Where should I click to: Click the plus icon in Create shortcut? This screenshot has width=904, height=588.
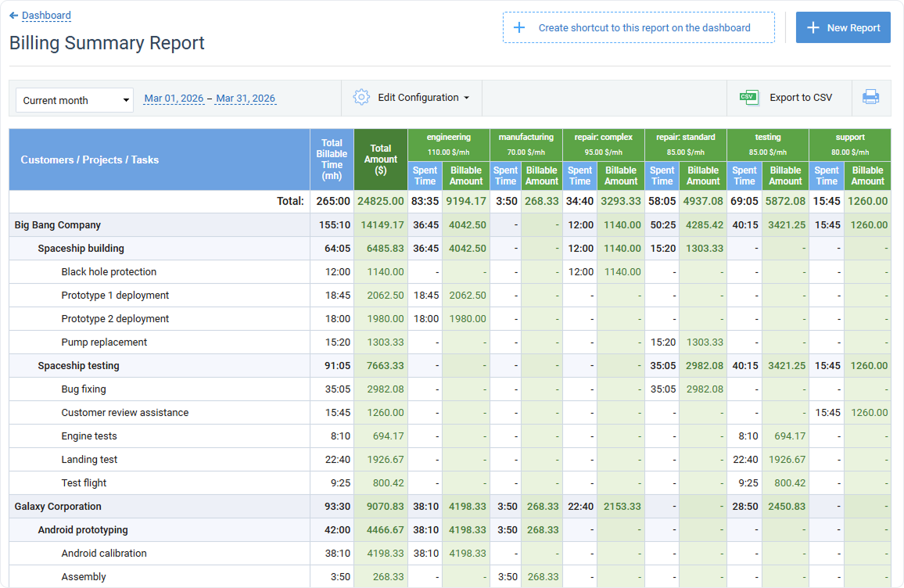click(519, 27)
